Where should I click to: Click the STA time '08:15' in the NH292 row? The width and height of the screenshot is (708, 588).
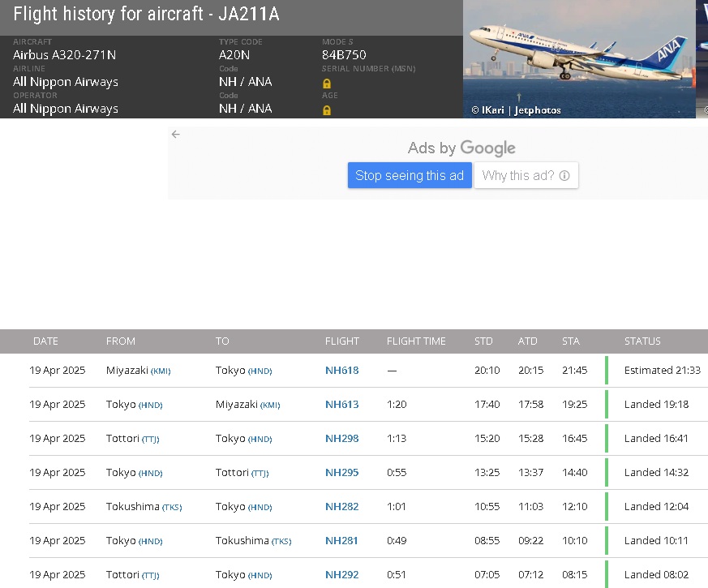(575, 575)
